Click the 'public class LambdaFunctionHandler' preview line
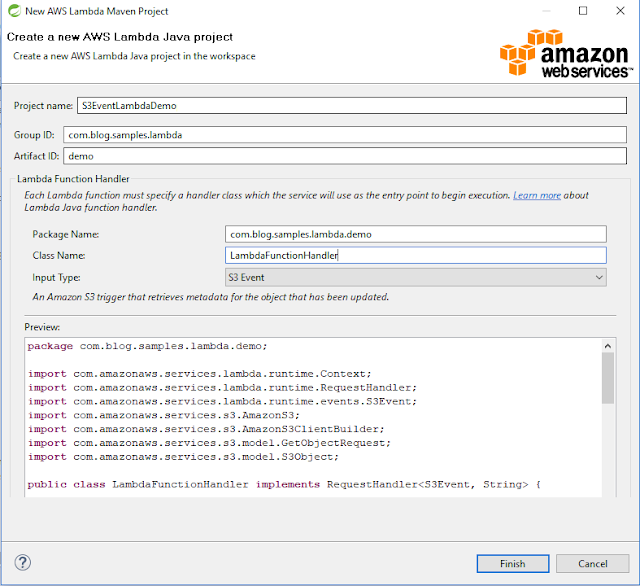Viewport: 640px width, 586px height. 284,485
